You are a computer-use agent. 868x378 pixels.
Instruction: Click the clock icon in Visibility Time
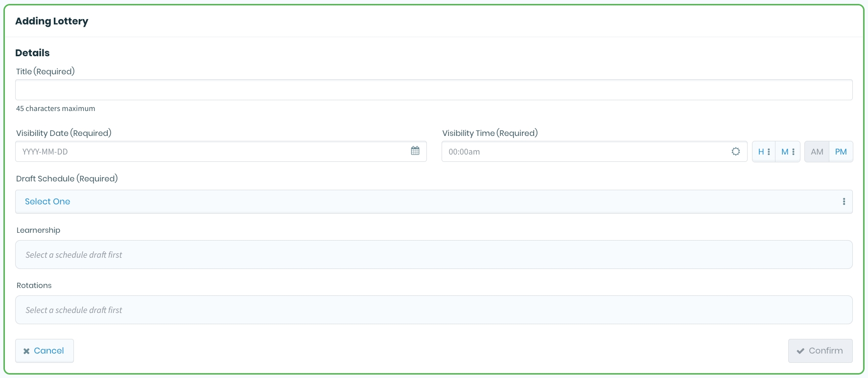(735, 152)
